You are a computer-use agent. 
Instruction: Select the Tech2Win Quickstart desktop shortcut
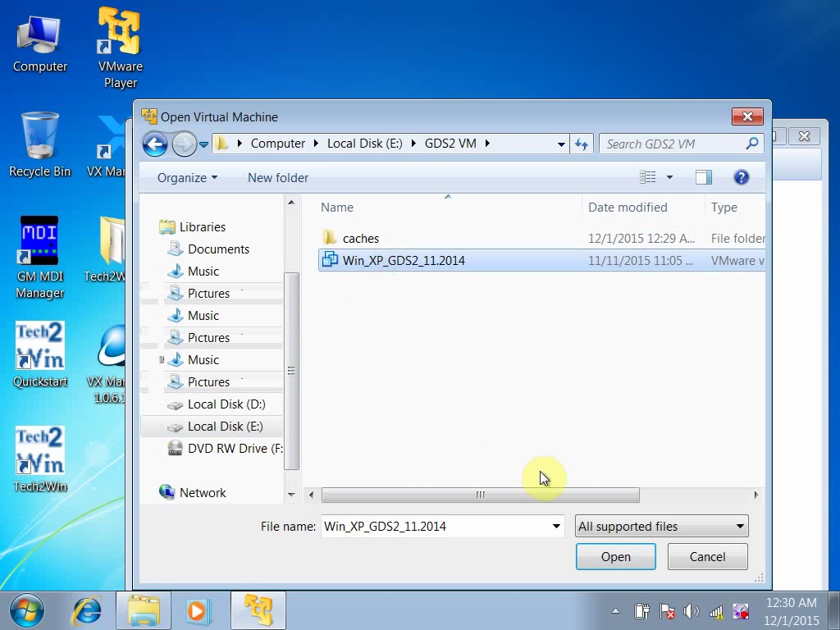pyautogui.click(x=40, y=354)
